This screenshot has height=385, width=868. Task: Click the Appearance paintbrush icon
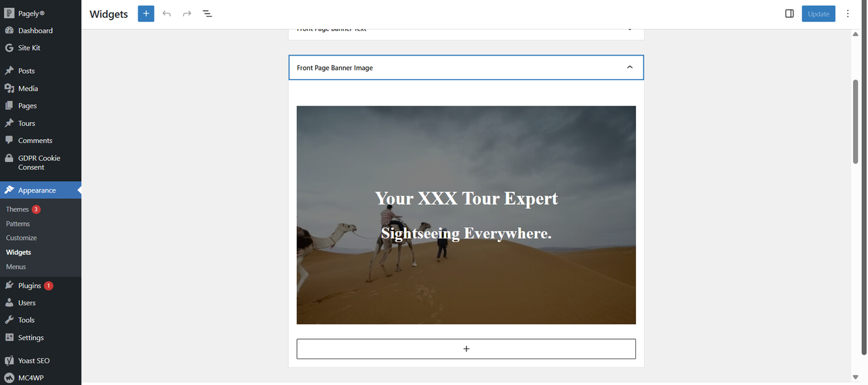[9, 190]
